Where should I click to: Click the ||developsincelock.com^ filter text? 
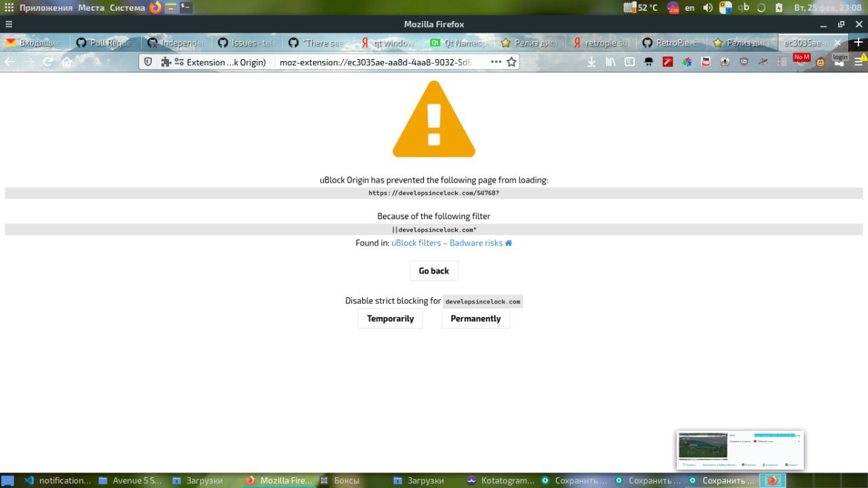click(x=434, y=229)
